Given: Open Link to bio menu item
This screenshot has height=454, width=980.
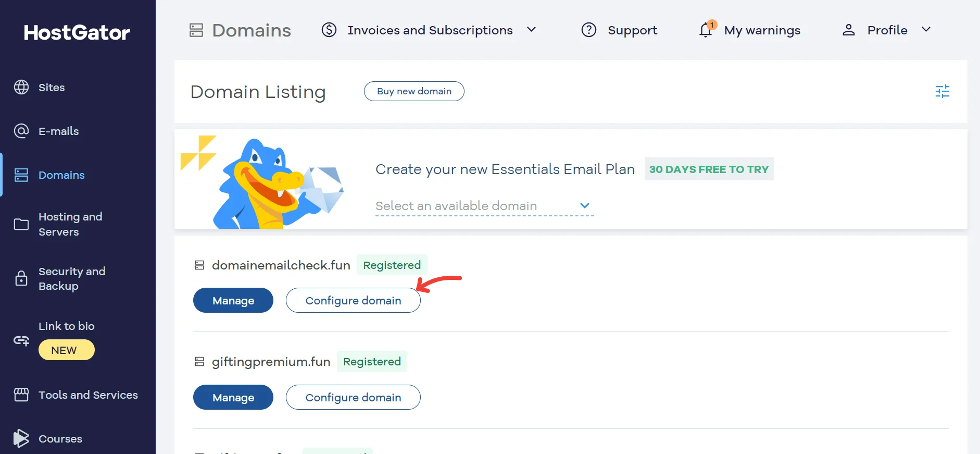Looking at the screenshot, I should coord(67,326).
